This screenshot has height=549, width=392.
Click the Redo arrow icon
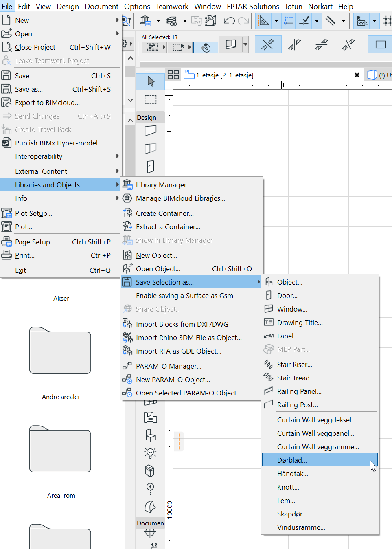[243, 21]
